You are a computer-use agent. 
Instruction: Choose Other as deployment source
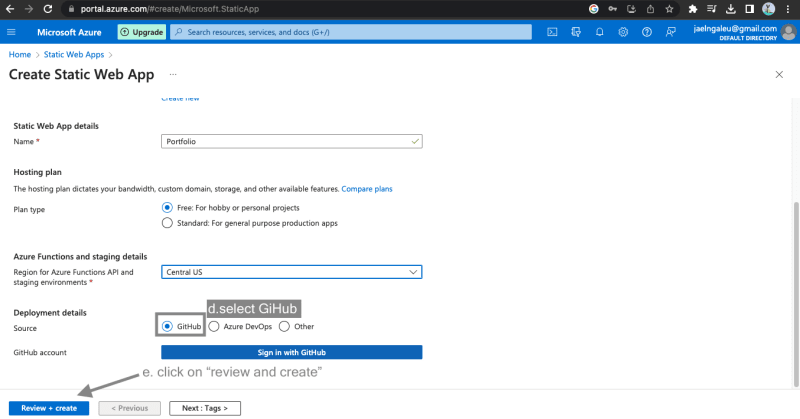tap(284, 327)
